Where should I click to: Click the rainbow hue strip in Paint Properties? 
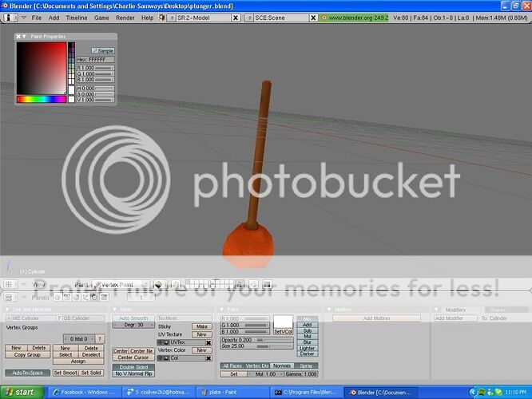(42, 99)
